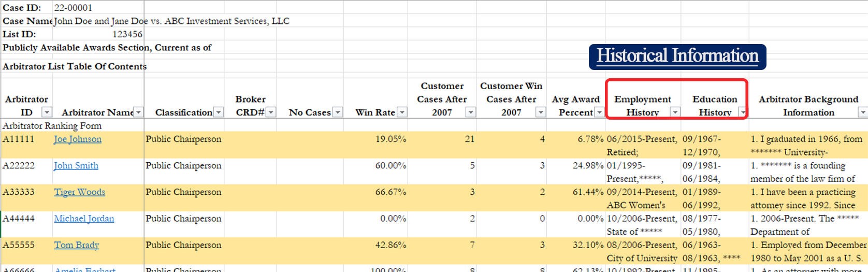Select the case name John Doe vs. ABC

[172, 21]
